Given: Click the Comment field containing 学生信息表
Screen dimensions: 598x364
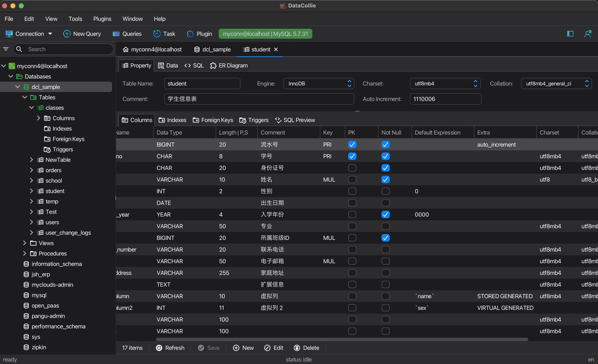Looking at the screenshot, I should pyautogui.click(x=259, y=99).
